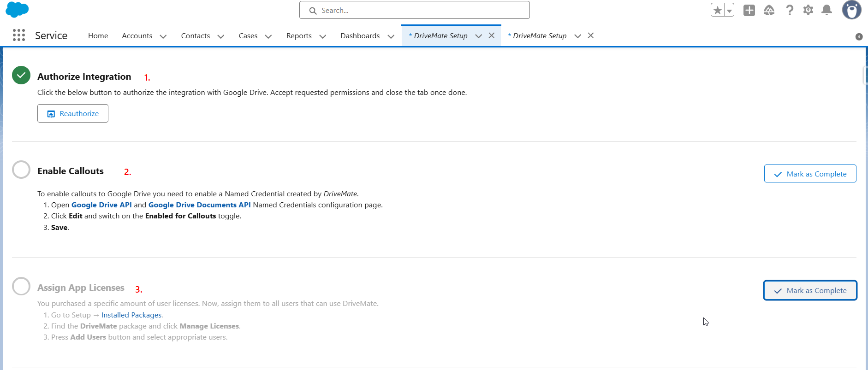Expand the Contacts tab dropdown chevron
This screenshot has height=370, width=868.
pos(221,36)
